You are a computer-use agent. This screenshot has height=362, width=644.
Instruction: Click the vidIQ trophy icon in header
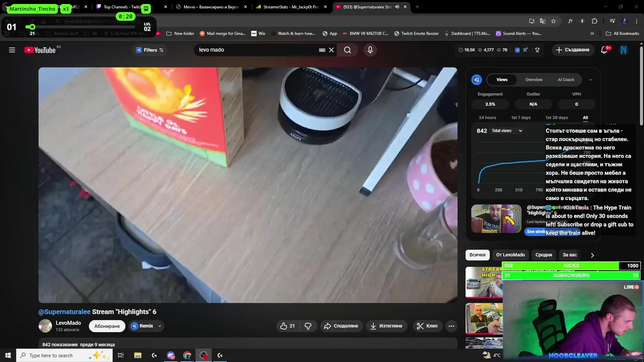coord(537,50)
